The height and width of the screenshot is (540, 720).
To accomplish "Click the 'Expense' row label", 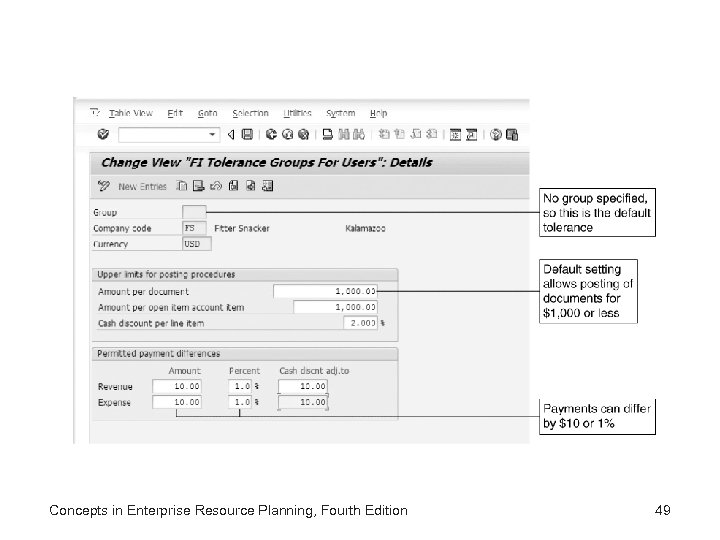I will click(114, 402).
